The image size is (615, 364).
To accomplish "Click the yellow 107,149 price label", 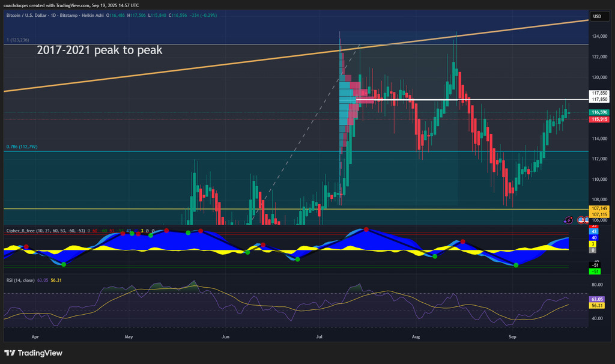I will 599,208.
